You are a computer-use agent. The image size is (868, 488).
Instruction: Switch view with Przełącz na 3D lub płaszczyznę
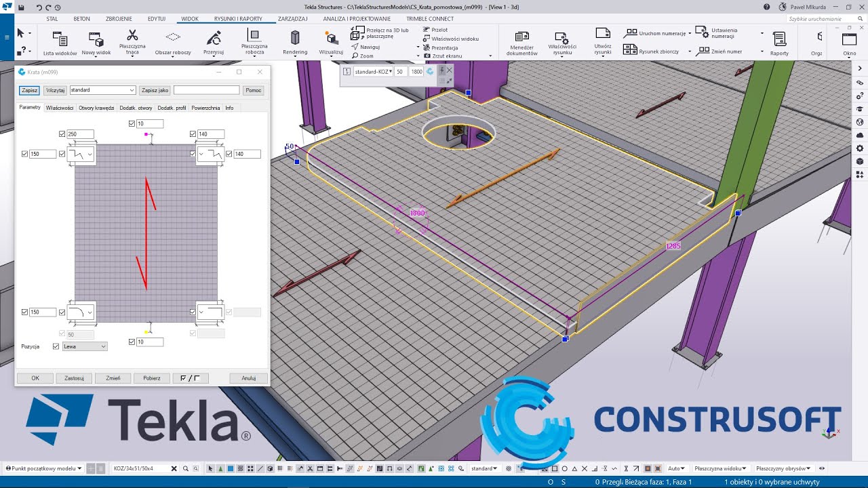380,33
